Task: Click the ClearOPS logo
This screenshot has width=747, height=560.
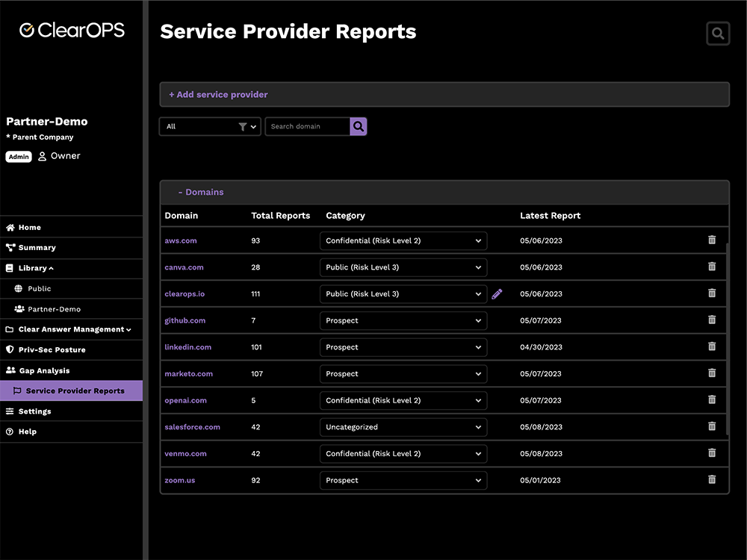Action: coord(72,30)
